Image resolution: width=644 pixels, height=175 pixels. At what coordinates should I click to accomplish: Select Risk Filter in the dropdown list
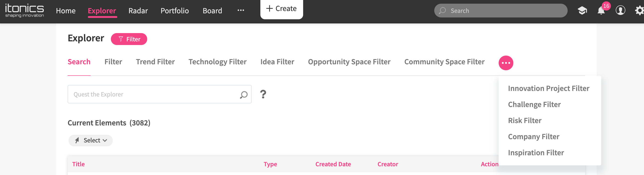click(524, 121)
